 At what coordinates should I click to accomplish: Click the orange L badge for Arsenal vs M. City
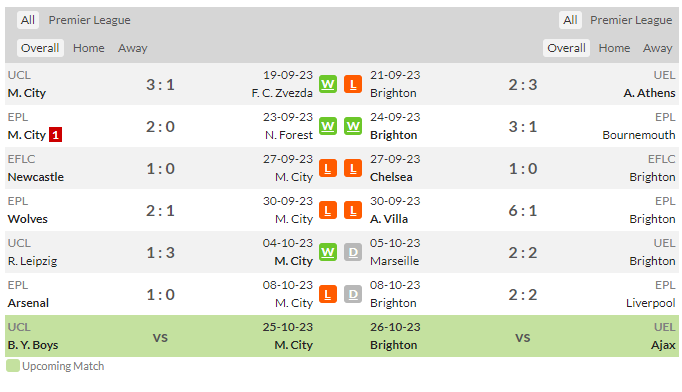tap(328, 295)
